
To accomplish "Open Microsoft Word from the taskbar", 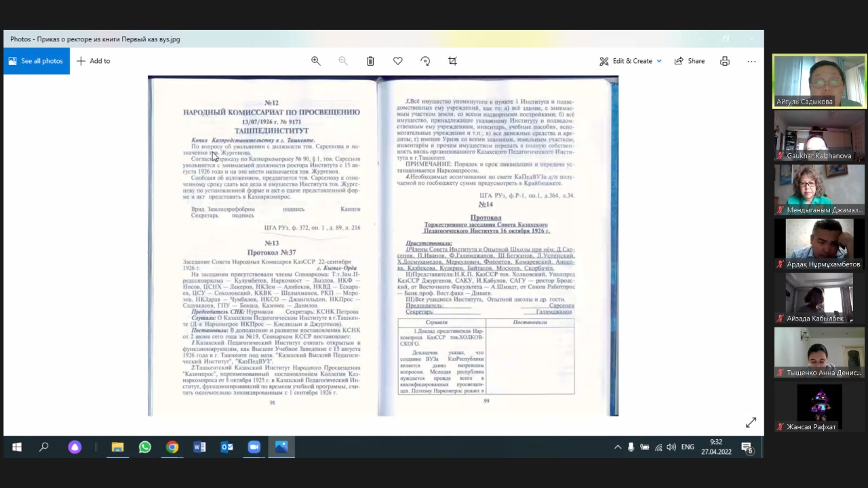I will (x=199, y=447).
